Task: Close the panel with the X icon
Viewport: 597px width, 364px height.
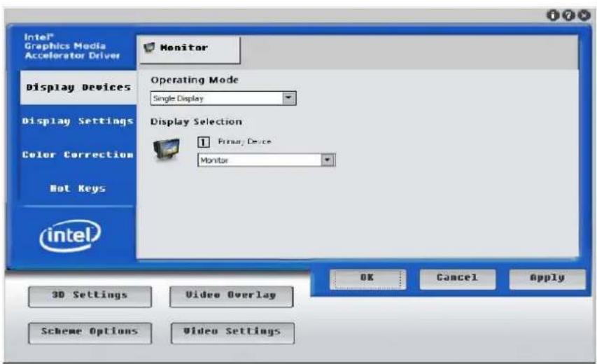Action: pos(584,15)
